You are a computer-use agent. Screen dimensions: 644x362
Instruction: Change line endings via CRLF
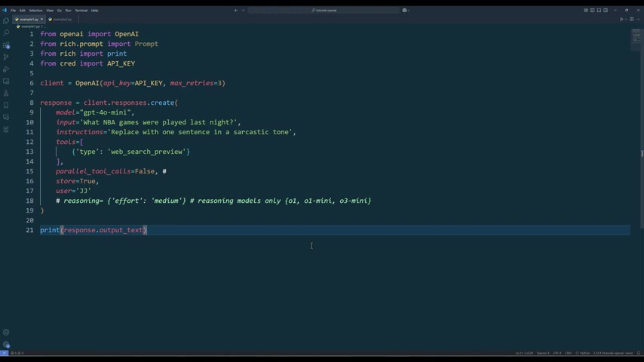click(x=569, y=353)
